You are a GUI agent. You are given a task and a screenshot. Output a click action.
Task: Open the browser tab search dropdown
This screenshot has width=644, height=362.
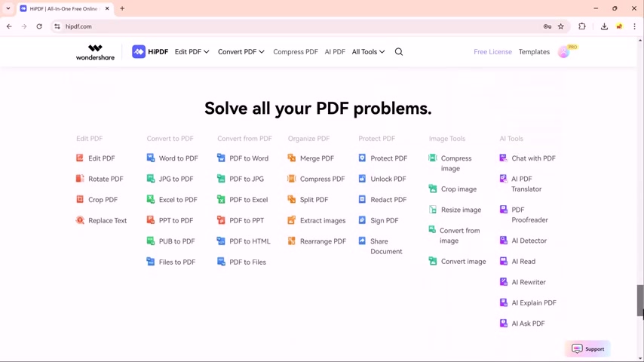8,8
